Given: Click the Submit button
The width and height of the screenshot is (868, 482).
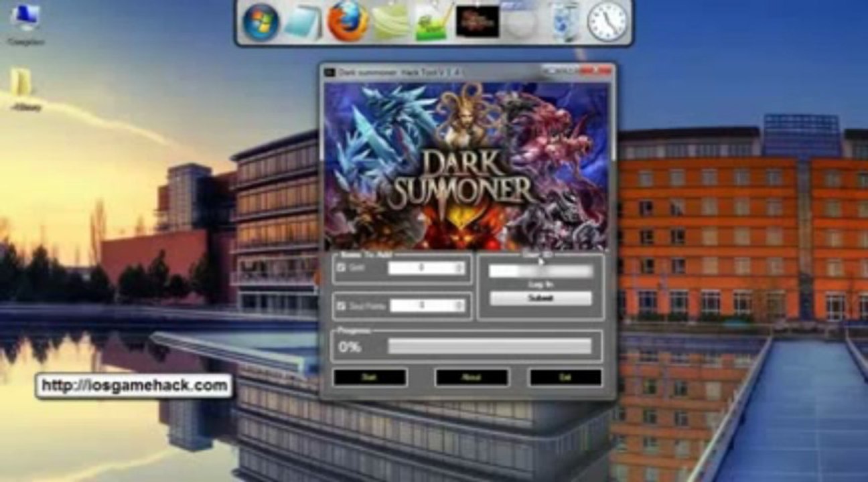Looking at the screenshot, I should tap(540, 299).
